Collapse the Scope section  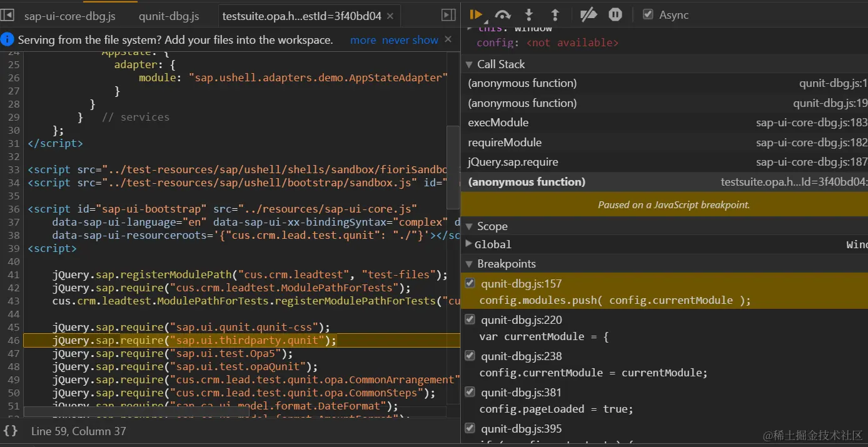pos(469,226)
